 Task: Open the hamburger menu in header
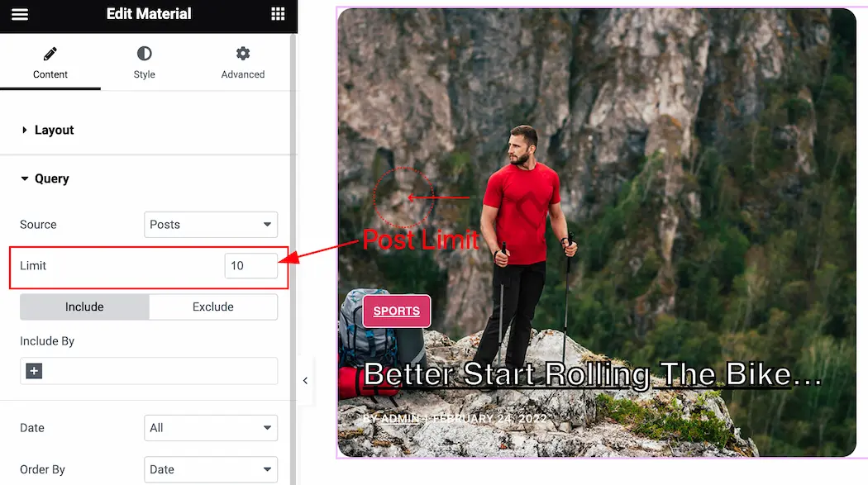click(19, 14)
